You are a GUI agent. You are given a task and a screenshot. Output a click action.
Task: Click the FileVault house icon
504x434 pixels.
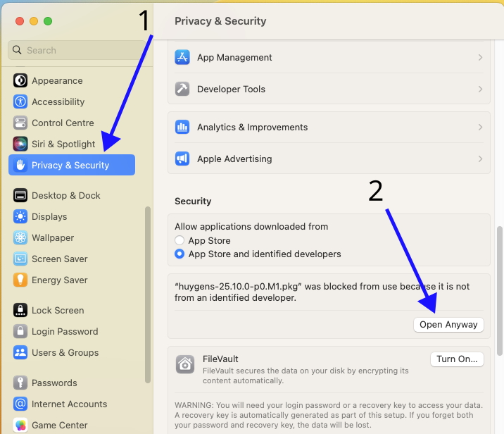[184, 364]
